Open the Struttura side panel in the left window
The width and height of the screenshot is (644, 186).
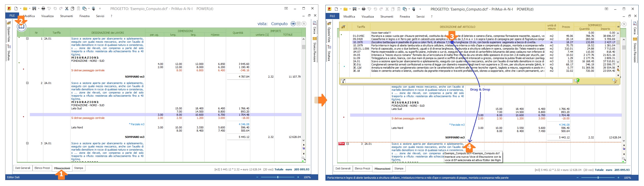pyautogui.click(x=9, y=53)
